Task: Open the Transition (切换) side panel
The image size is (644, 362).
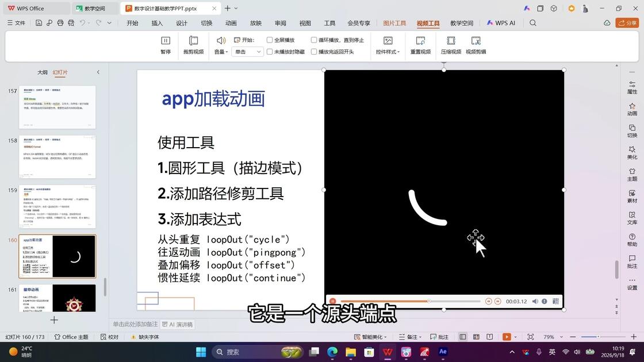Action: (632, 131)
